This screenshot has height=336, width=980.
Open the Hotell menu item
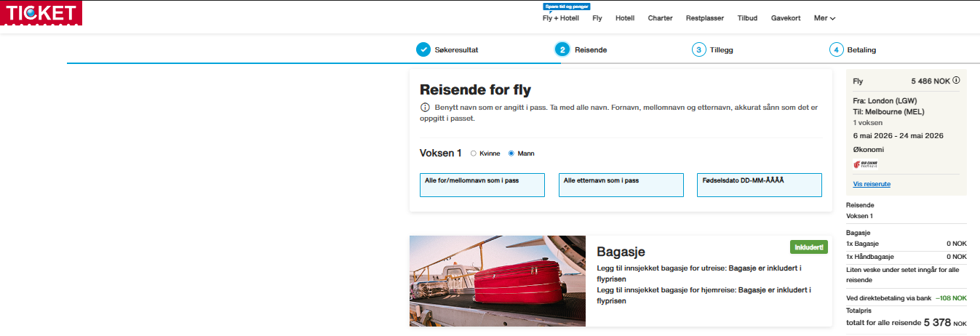[625, 18]
